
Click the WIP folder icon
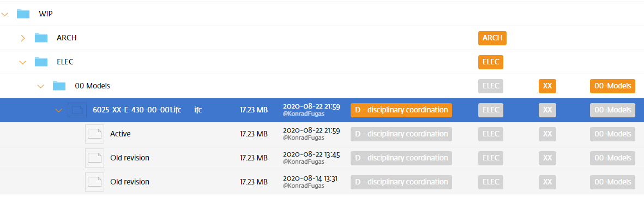coord(23,14)
